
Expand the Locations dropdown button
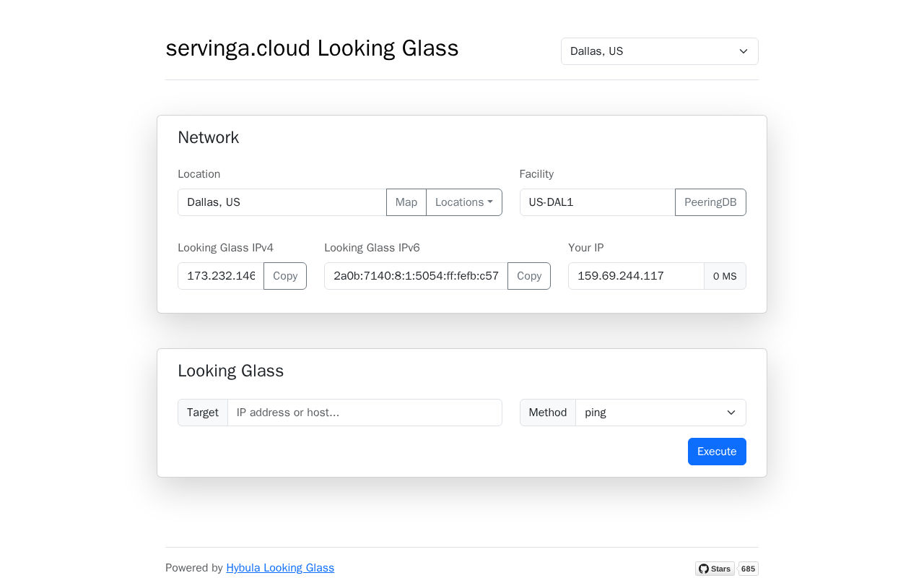(x=464, y=202)
